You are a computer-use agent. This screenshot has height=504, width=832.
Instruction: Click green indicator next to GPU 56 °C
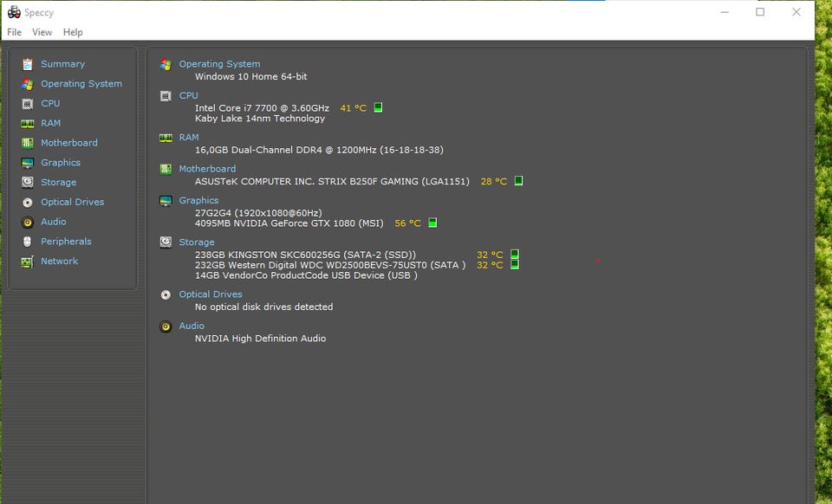[432, 223]
